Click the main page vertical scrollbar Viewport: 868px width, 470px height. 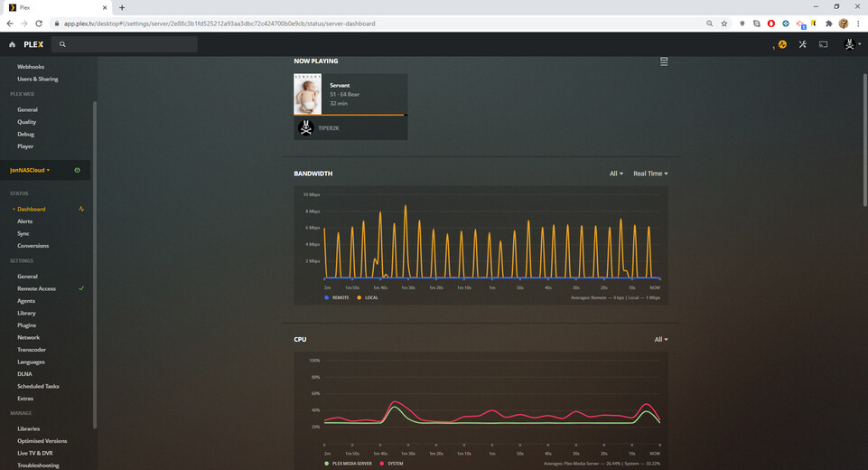point(864,140)
